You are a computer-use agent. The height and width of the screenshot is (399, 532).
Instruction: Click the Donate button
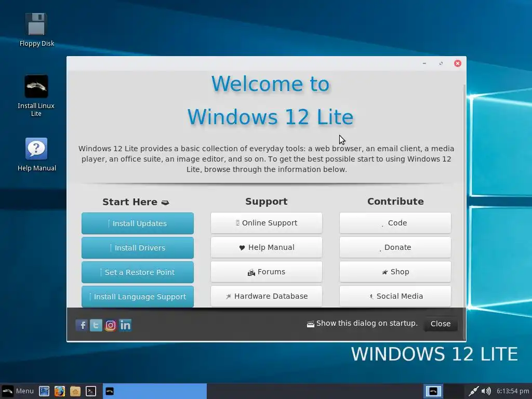pos(395,247)
